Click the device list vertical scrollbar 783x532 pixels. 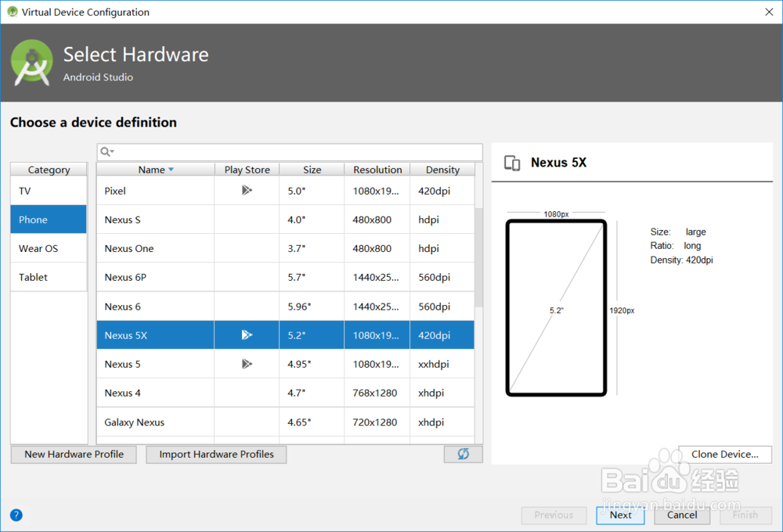(479, 257)
